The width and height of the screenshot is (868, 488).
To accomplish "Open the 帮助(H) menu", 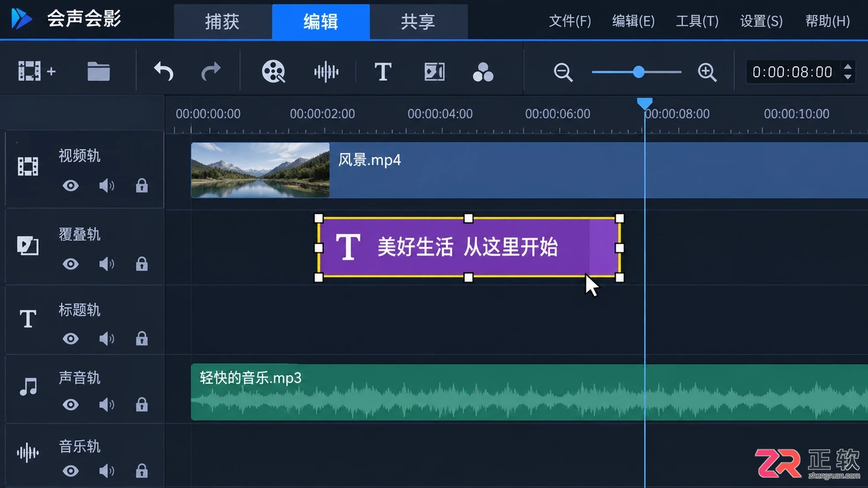I will pyautogui.click(x=827, y=21).
